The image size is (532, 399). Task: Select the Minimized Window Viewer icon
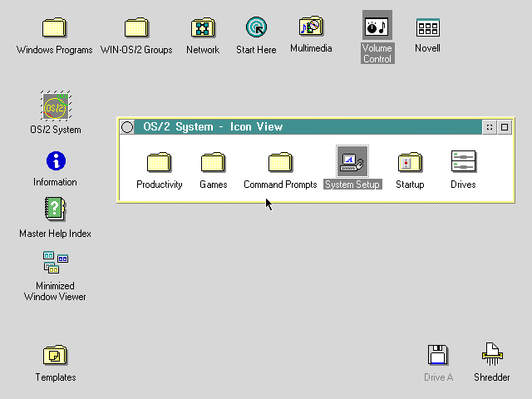pos(56,262)
